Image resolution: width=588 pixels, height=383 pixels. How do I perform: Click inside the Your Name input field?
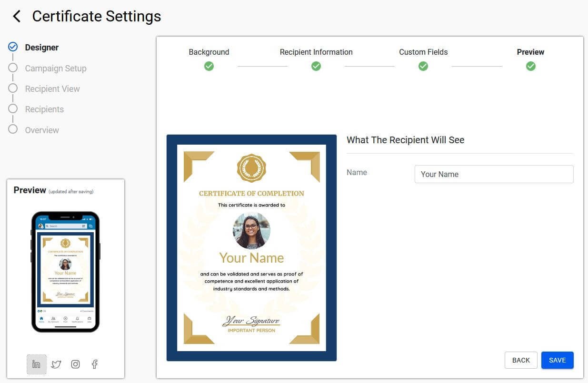point(494,174)
